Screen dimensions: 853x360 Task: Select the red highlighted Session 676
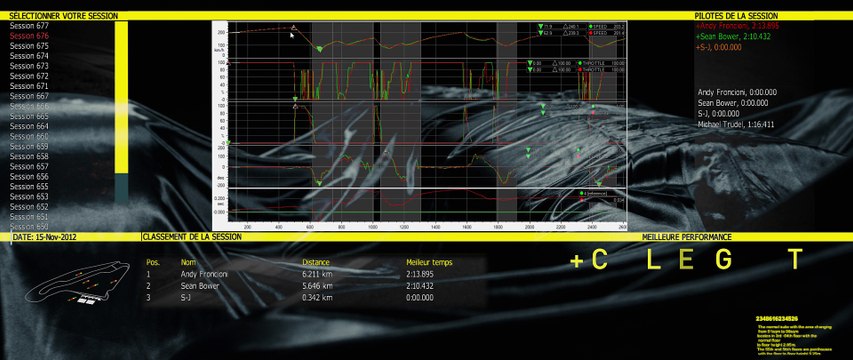[29, 36]
